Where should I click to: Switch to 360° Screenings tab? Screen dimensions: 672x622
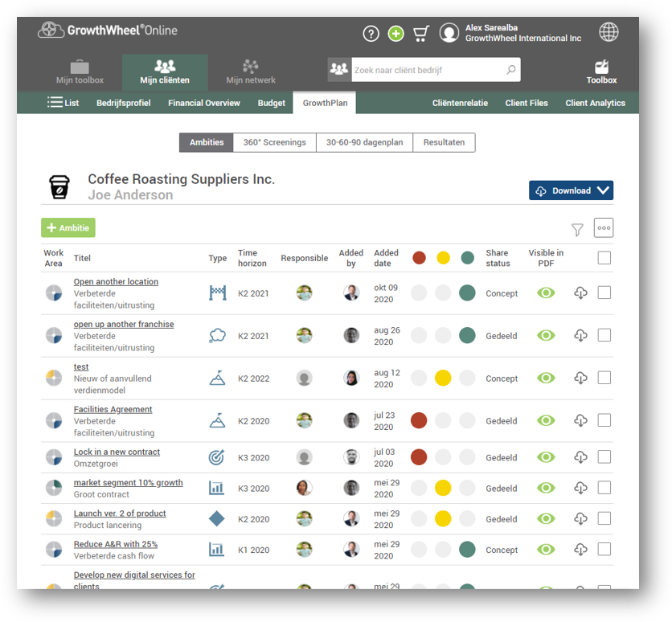tap(274, 142)
